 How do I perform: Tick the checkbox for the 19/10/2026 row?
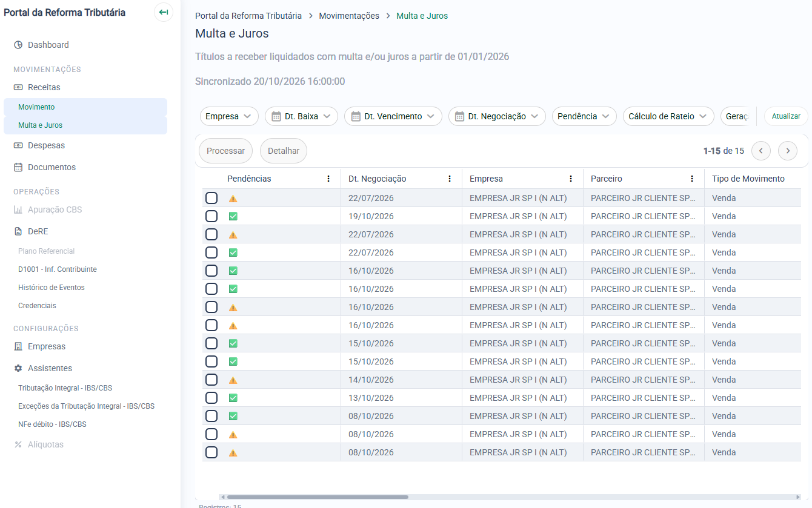(211, 216)
